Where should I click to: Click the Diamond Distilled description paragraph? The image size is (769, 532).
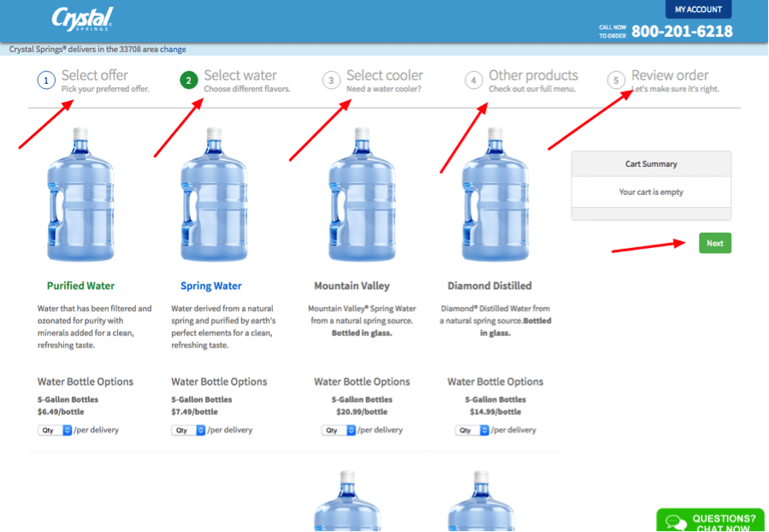tap(495, 321)
